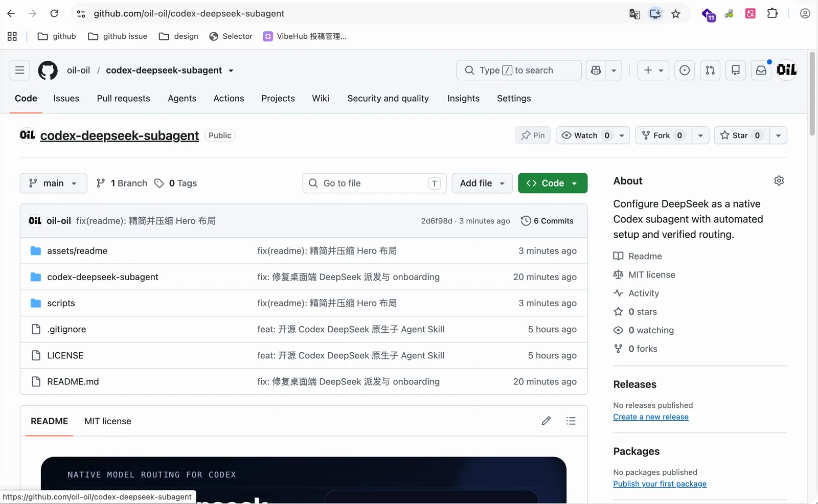Open the Actions tab
Image resolution: width=818 pixels, height=504 pixels.
(x=229, y=99)
